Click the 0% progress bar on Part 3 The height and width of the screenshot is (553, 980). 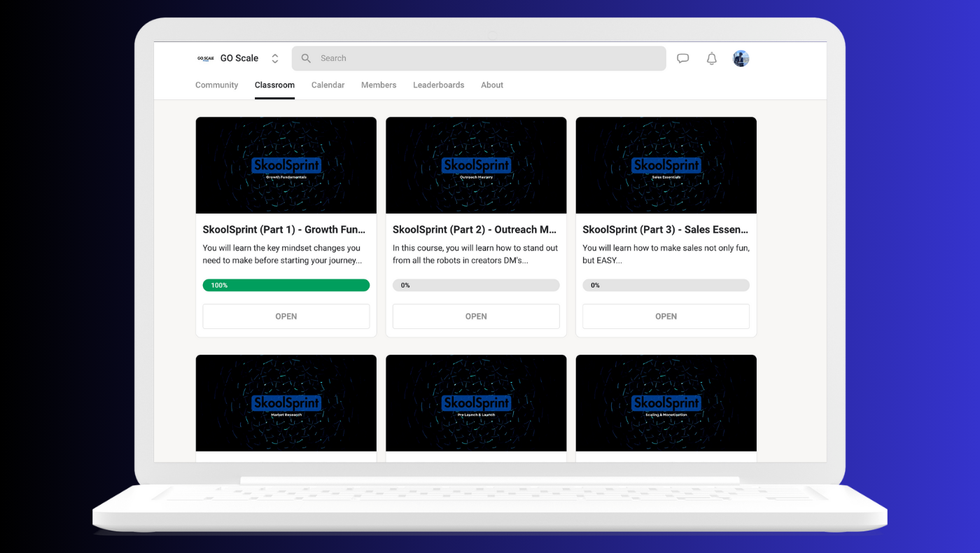666,286
